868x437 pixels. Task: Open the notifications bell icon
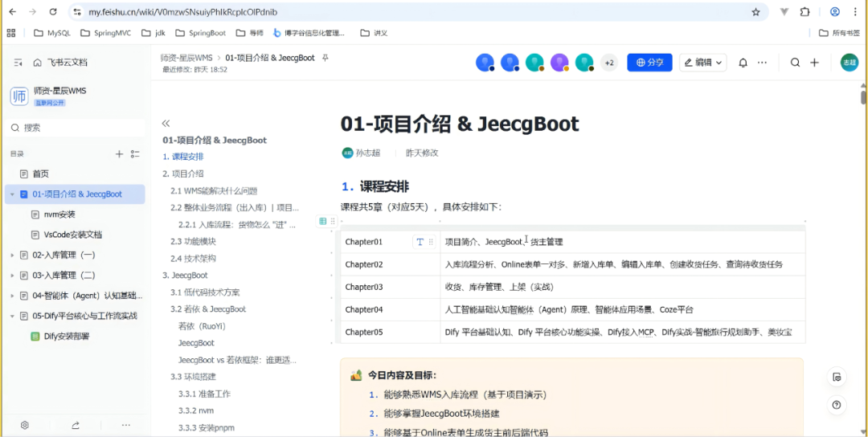(743, 63)
